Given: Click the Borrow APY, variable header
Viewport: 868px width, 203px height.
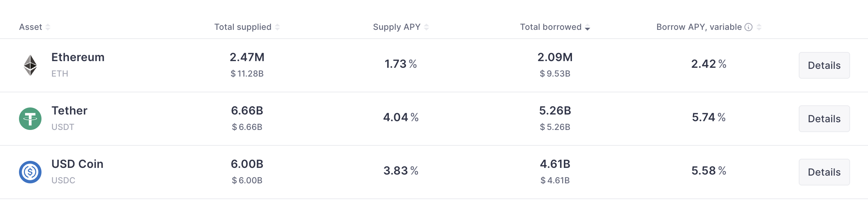Looking at the screenshot, I should pos(699,27).
